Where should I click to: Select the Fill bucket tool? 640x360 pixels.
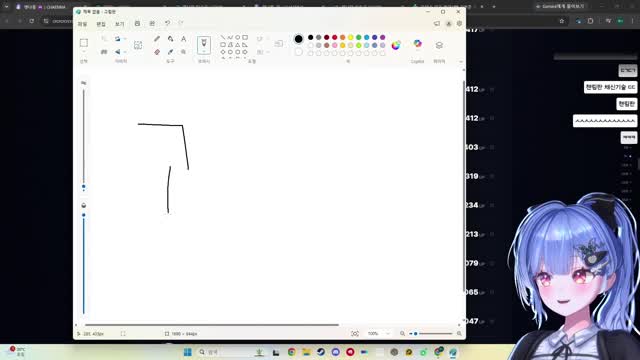click(x=170, y=39)
